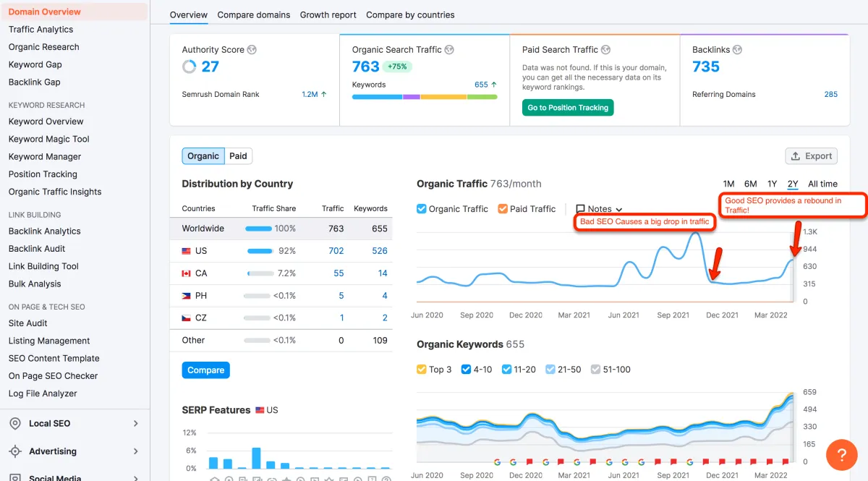Open On Page SEO Checker
This screenshot has height=481, width=868.
(x=53, y=376)
